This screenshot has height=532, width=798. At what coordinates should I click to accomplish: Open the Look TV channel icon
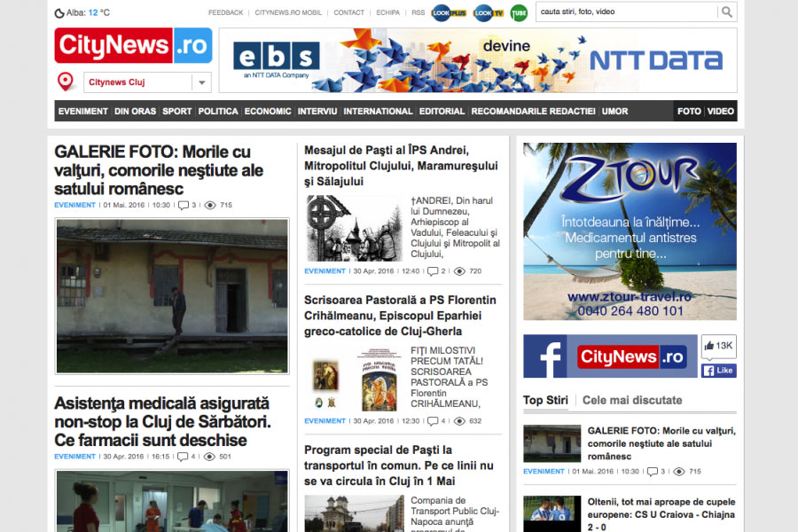tap(488, 12)
